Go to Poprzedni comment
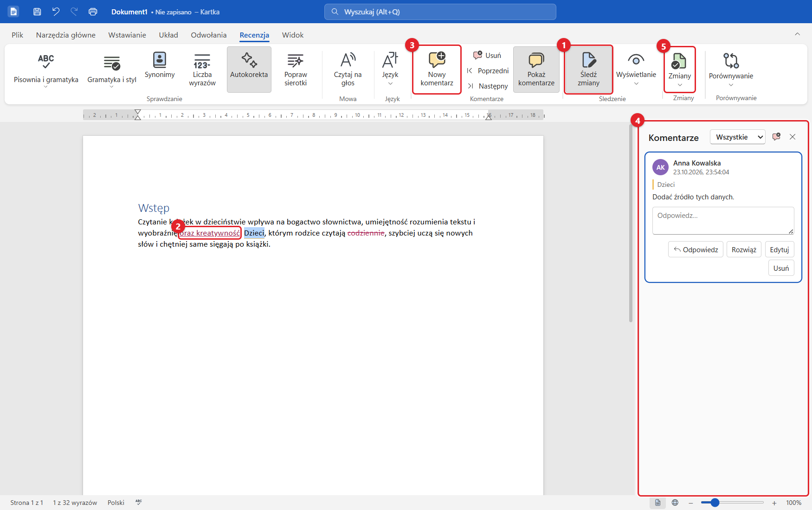The width and height of the screenshot is (812, 510). (488, 70)
